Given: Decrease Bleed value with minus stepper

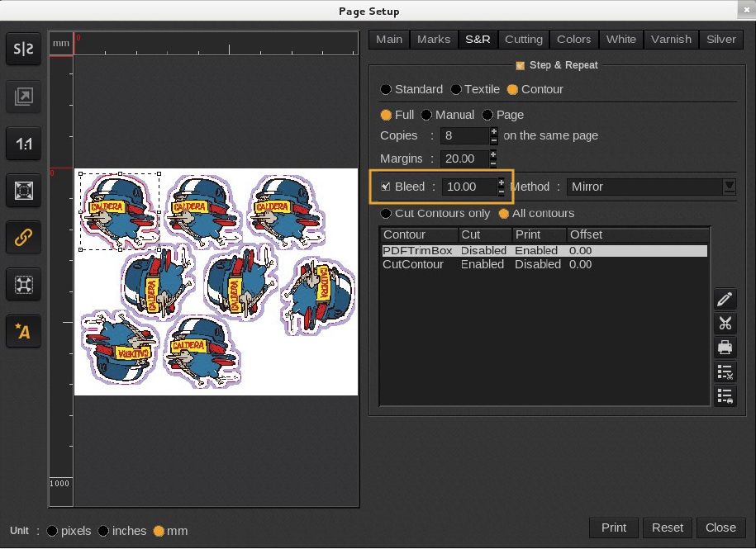Looking at the screenshot, I should click(502, 192).
